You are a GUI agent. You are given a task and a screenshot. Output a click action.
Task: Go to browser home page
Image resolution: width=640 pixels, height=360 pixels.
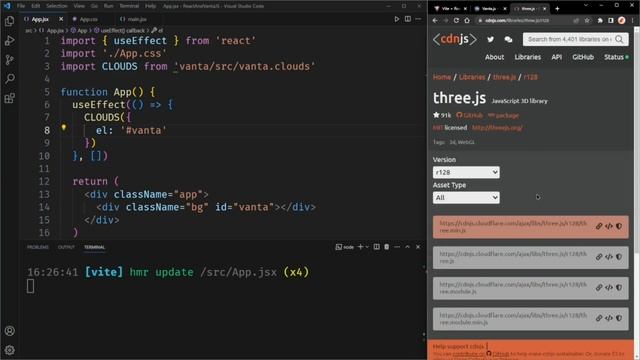pos(467,20)
